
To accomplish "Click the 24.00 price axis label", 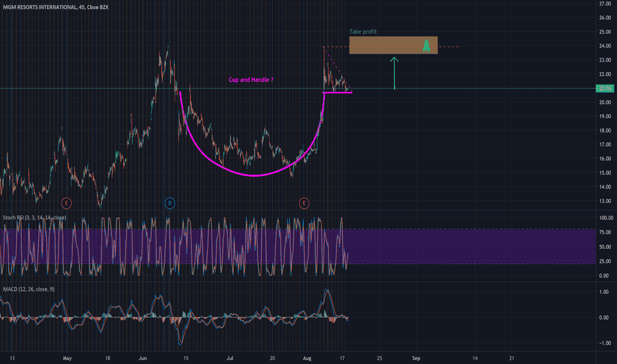I will click(x=605, y=46).
